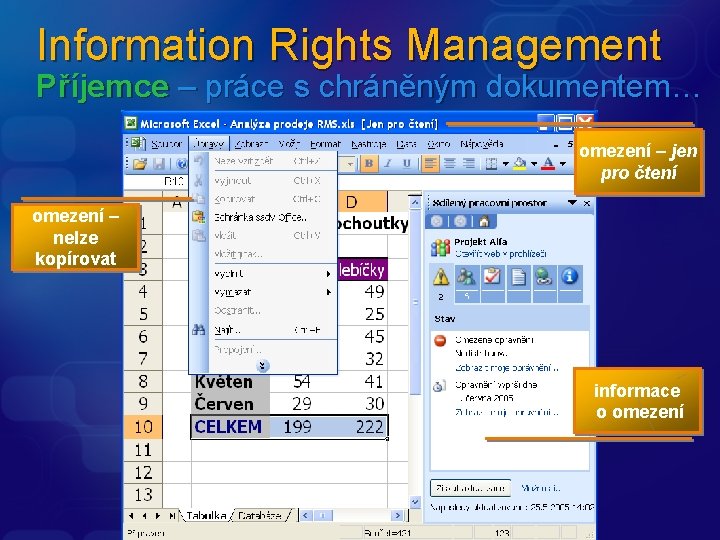
Task: Close the Sdílený pracovní prostor pane
Action: pos(587,203)
